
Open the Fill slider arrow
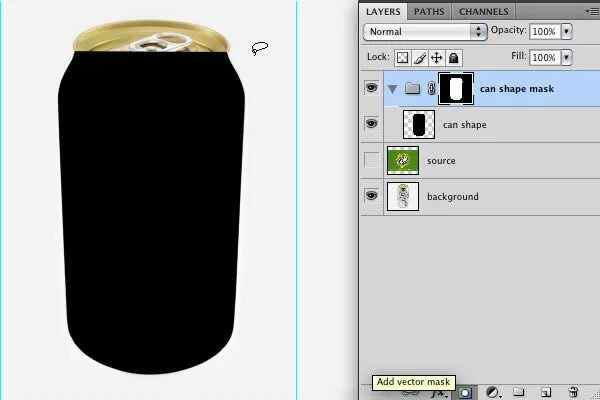566,57
